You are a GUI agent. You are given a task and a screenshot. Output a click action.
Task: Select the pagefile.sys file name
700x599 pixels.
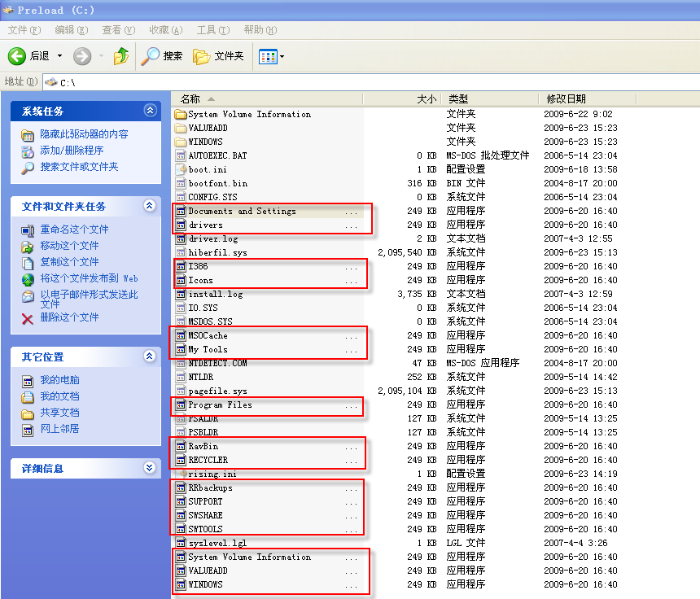point(217,391)
